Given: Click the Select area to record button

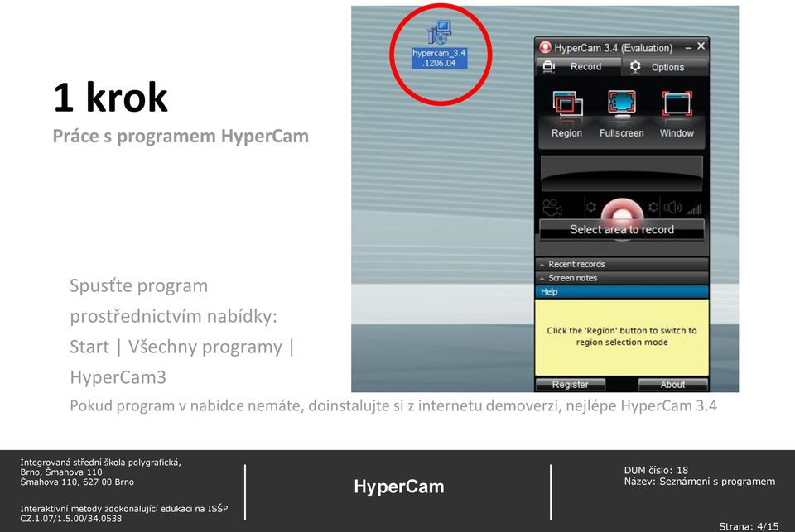Looking at the screenshot, I should tap(622, 229).
